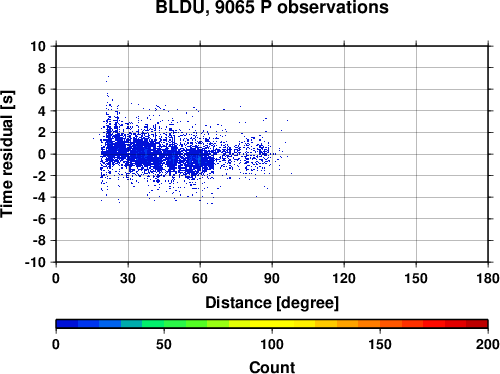Click y-axis tick label '6'
The height and width of the screenshot is (374, 500).
pyautogui.click(x=42, y=90)
